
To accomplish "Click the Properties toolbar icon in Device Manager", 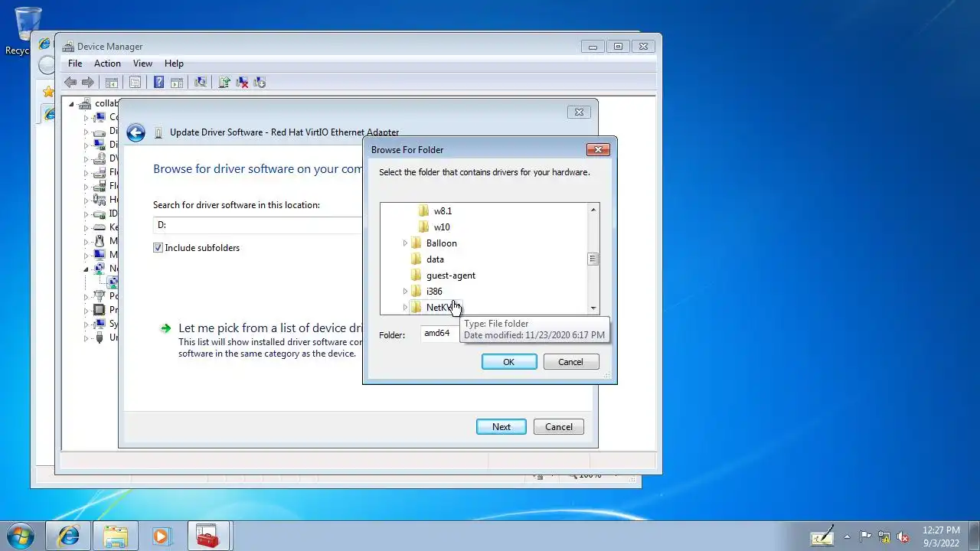I will tap(135, 83).
